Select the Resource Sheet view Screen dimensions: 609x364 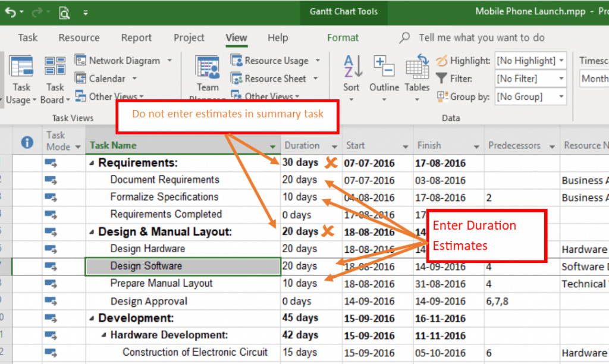pyautogui.click(x=268, y=79)
